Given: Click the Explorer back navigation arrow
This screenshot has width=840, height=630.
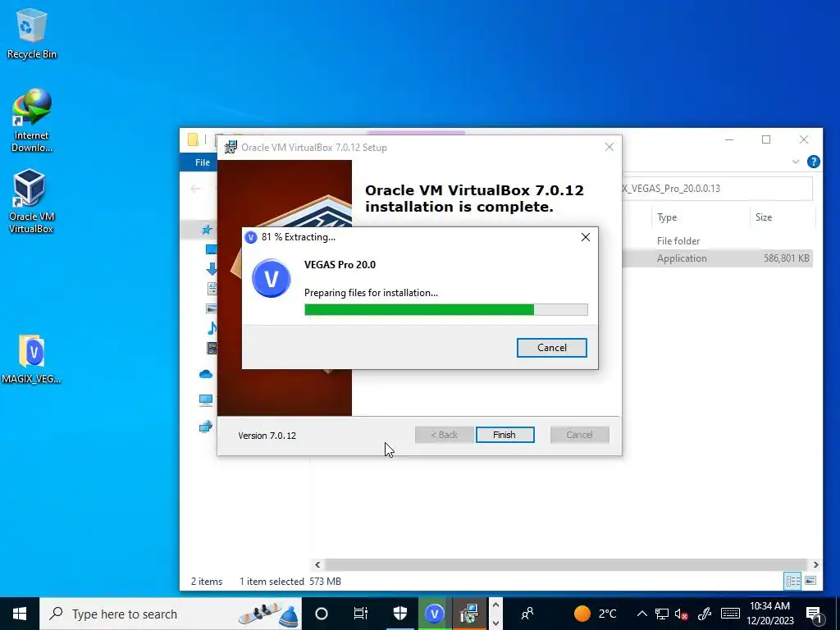Looking at the screenshot, I should point(195,189).
